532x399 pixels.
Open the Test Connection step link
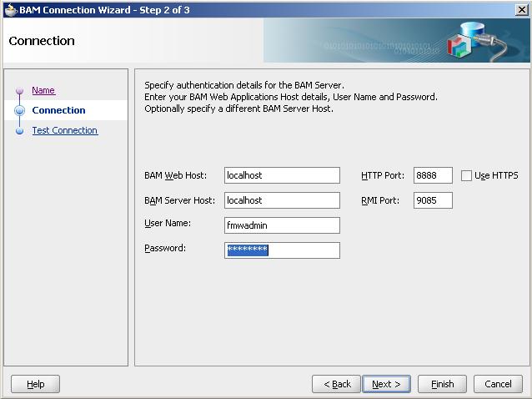[x=64, y=130]
